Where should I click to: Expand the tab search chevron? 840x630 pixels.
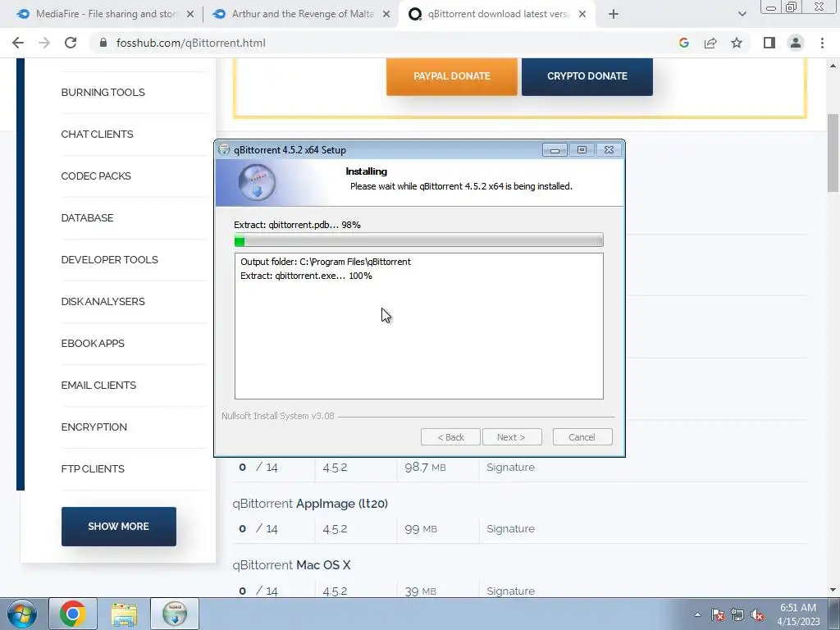coord(742,15)
